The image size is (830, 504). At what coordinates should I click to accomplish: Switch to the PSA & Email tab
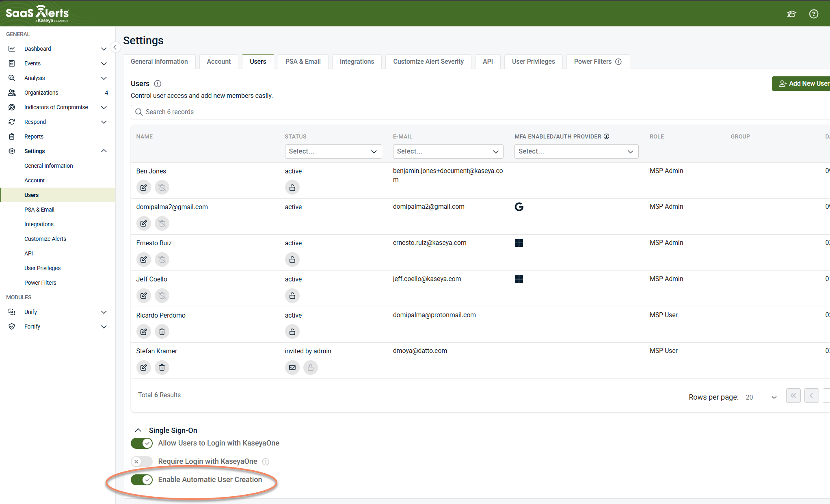(303, 62)
